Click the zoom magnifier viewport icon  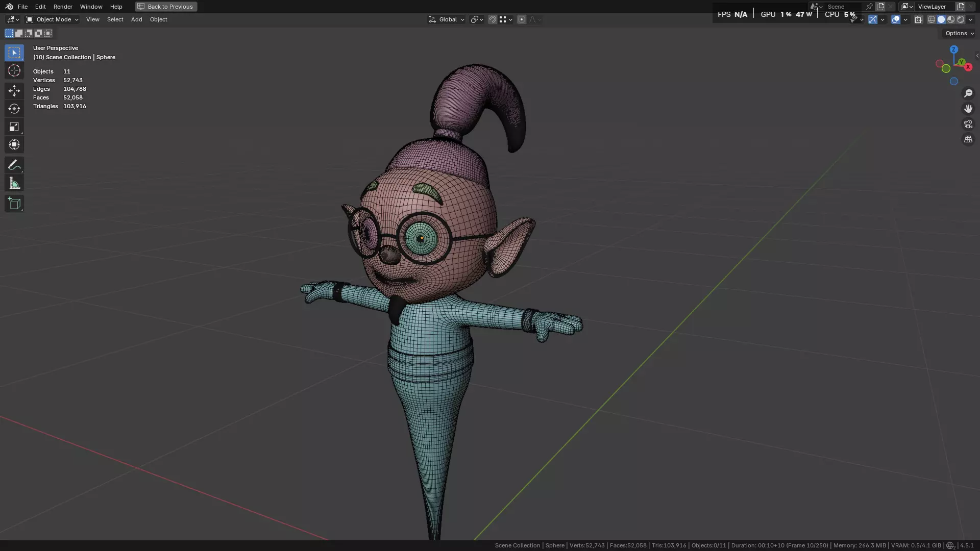point(968,93)
